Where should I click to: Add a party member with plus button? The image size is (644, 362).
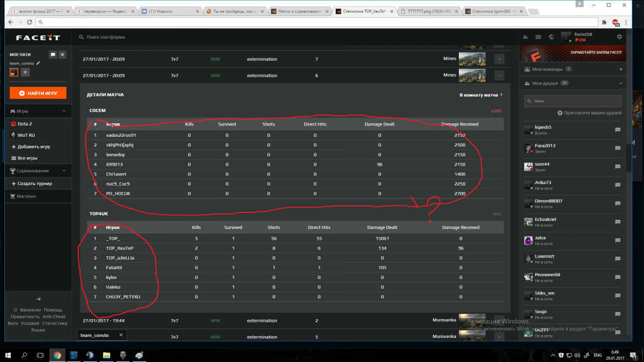click(x=25, y=72)
